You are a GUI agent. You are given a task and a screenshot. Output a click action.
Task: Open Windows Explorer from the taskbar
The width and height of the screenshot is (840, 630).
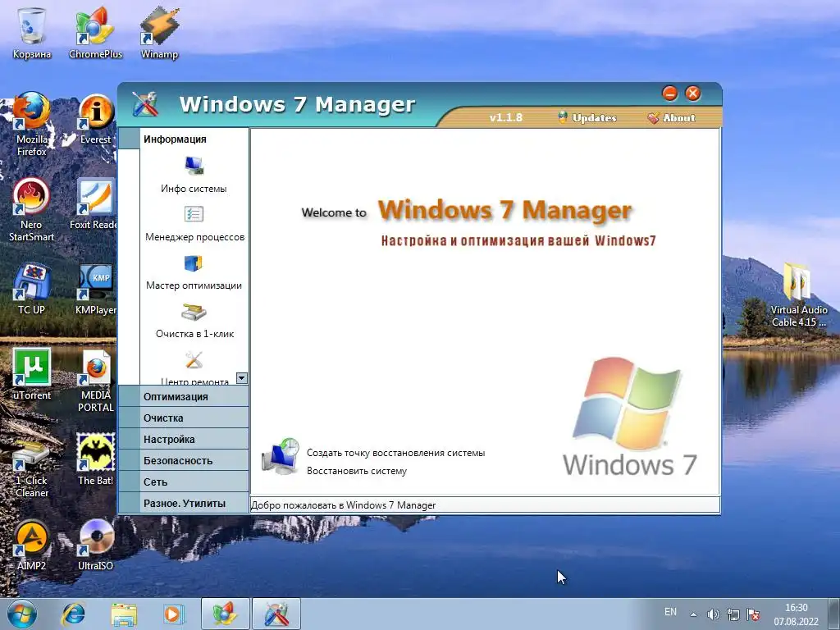[x=124, y=614]
